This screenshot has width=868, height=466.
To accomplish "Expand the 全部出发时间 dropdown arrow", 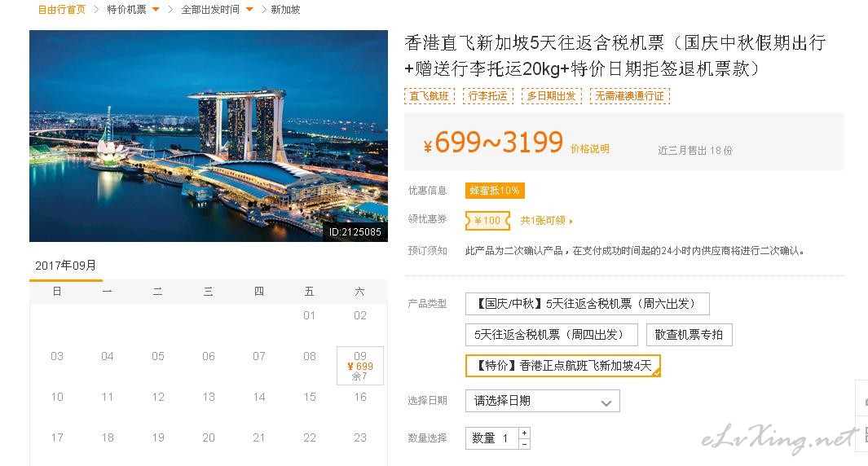I will coord(249,10).
